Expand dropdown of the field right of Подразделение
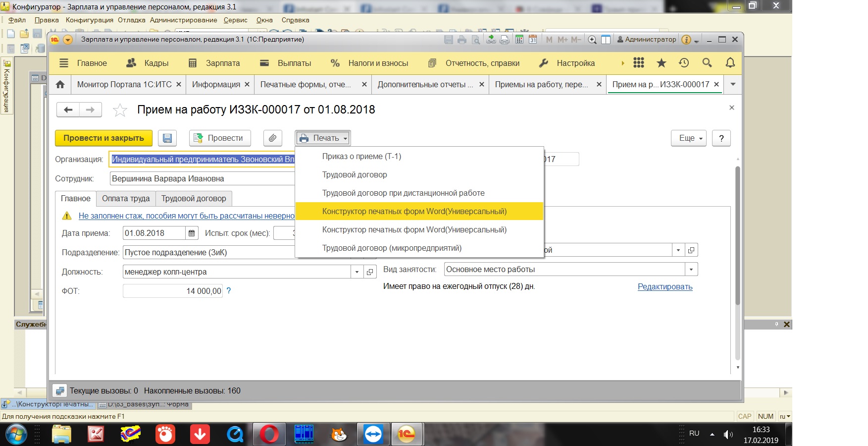Viewport: 868px width, 446px height. (678, 250)
